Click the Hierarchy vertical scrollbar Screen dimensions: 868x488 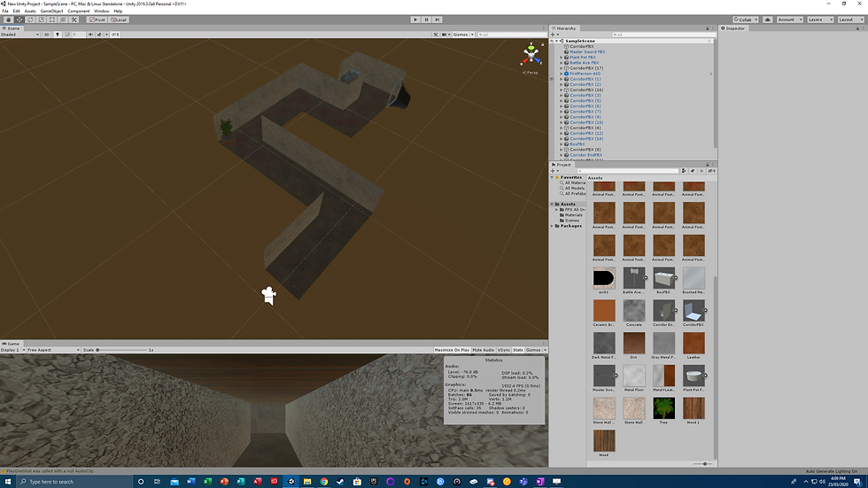pyautogui.click(x=716, y=93)
